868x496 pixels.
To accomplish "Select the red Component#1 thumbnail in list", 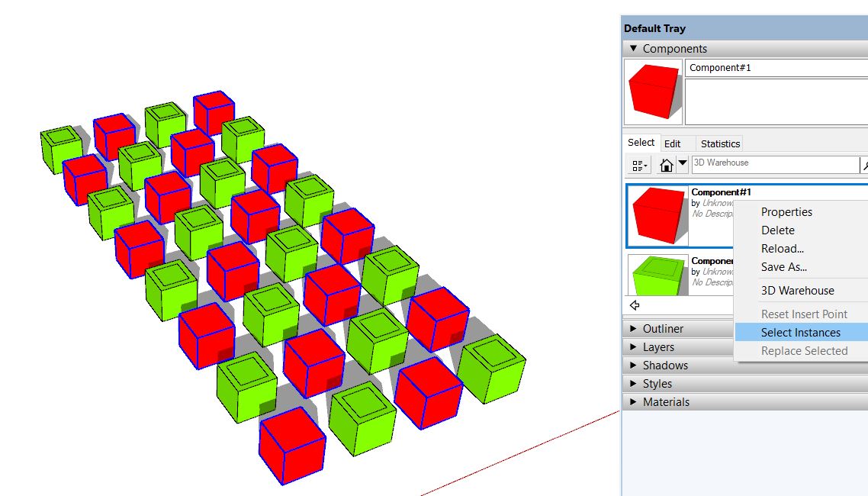I will coord(657,216).
